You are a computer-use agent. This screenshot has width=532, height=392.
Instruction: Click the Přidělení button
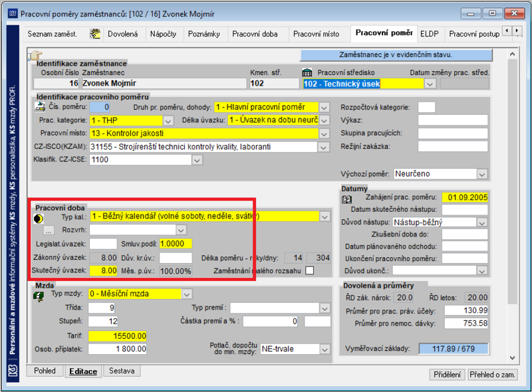click(447, 374)
